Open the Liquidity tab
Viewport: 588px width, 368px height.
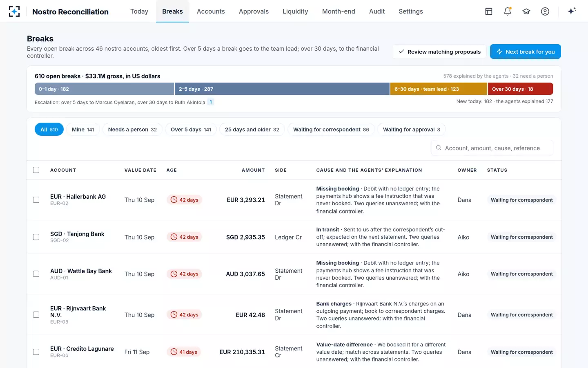point(295,11)
